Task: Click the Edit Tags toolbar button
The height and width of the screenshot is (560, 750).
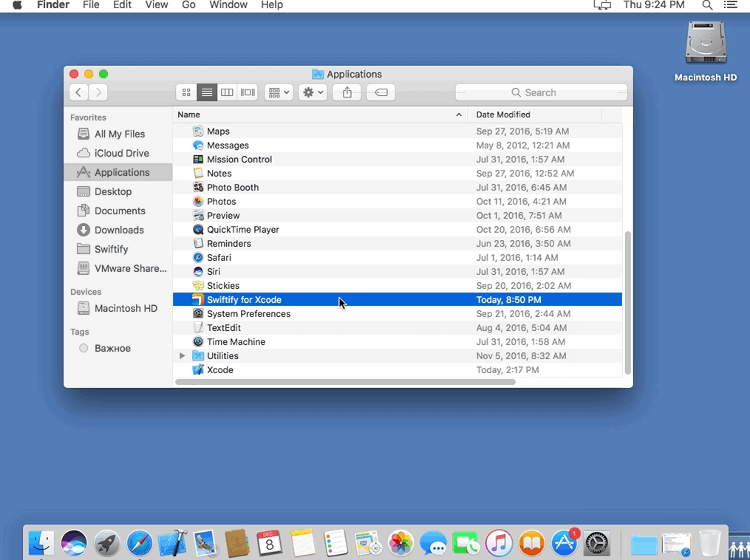Action: (x=381, y=92)
